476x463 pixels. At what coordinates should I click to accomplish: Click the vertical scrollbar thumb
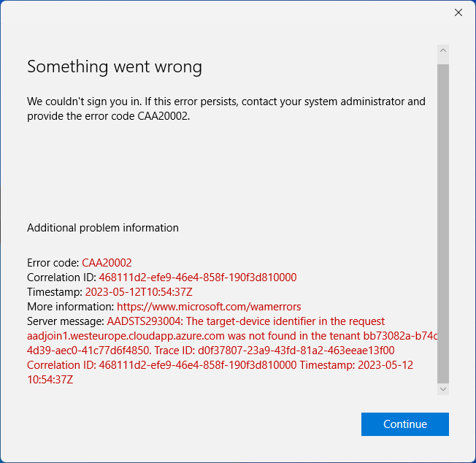[x=443, y=219]
